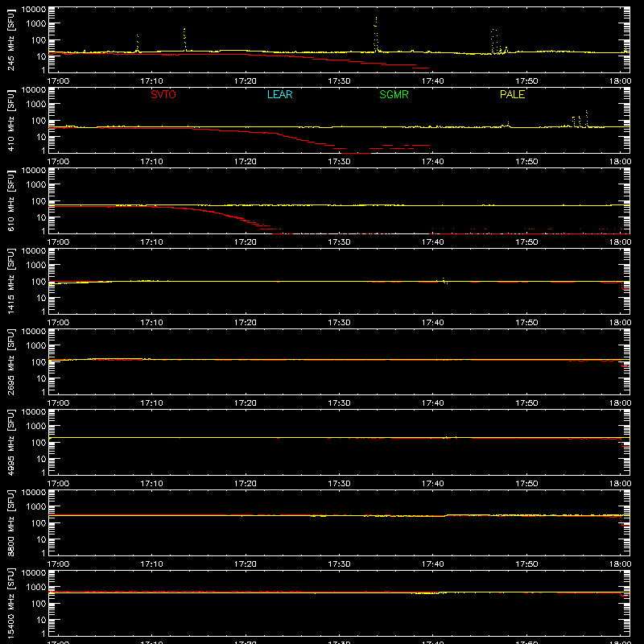Click the 410 MHz [SFU] axis label

11,120
